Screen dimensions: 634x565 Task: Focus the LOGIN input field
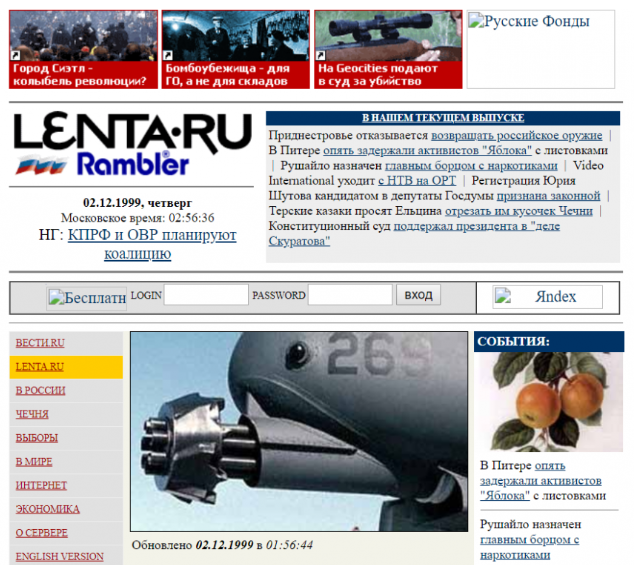click(206, 295)
